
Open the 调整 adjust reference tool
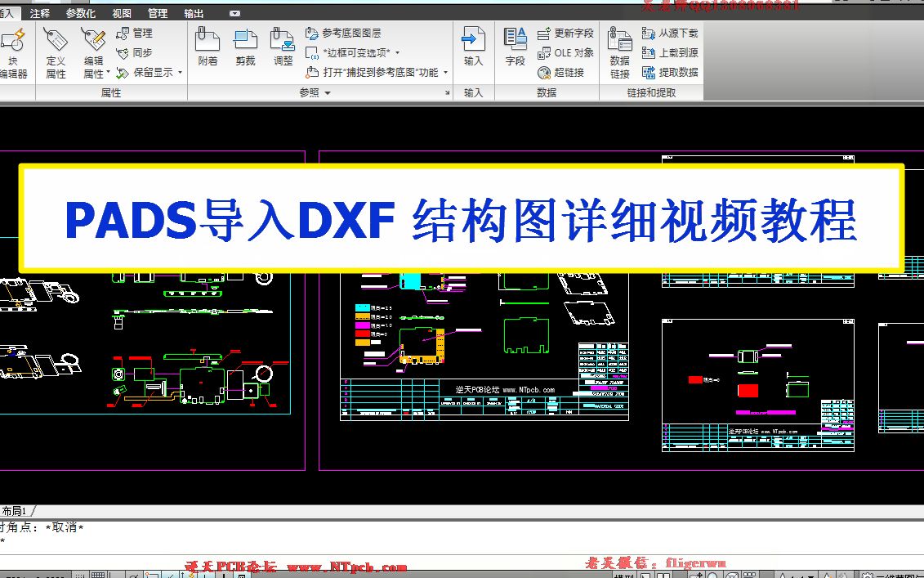coord(283,47)
